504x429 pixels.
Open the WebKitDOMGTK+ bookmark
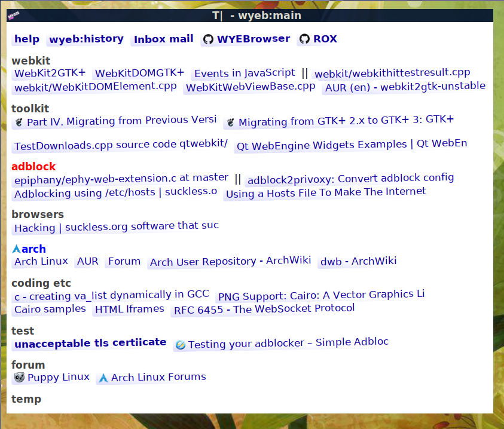139,73
